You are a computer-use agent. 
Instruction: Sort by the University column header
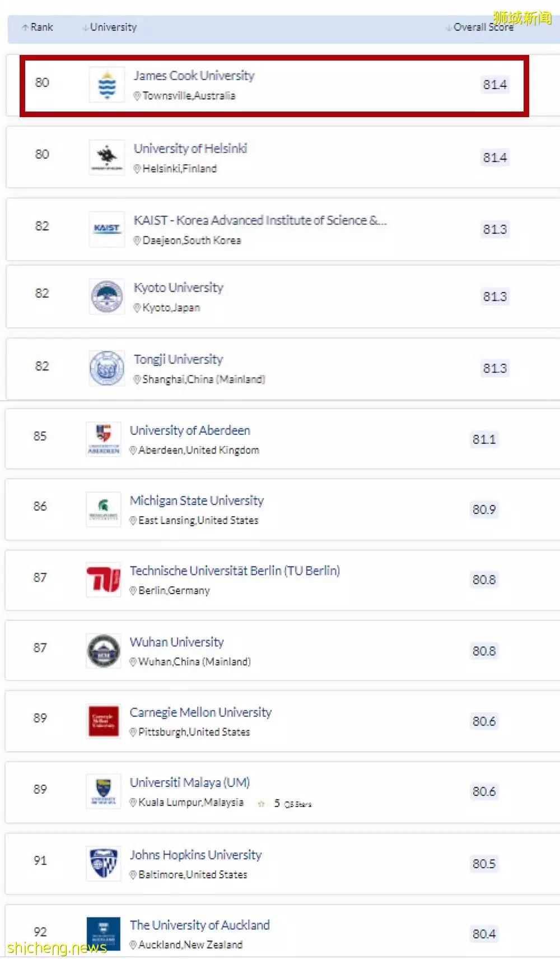(110, 27)
